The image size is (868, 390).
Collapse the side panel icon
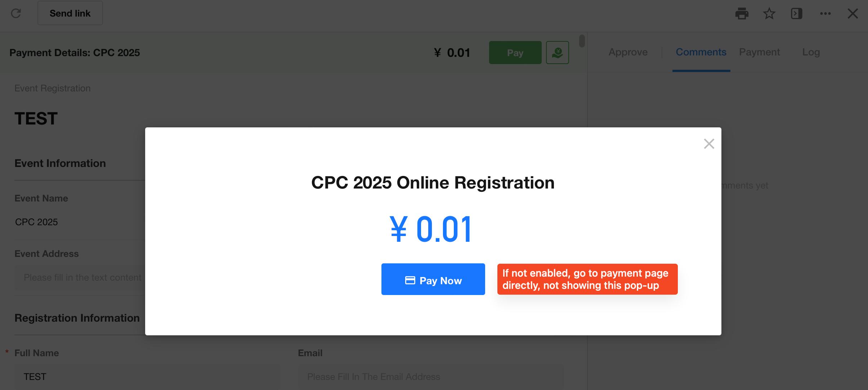tap(796, 14)
